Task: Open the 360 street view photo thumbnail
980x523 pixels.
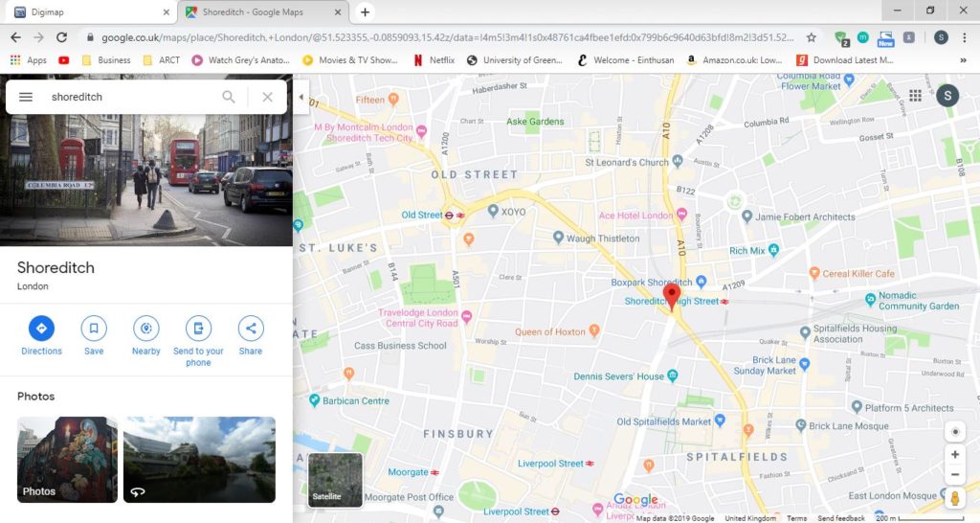Action: click(199, 459)
